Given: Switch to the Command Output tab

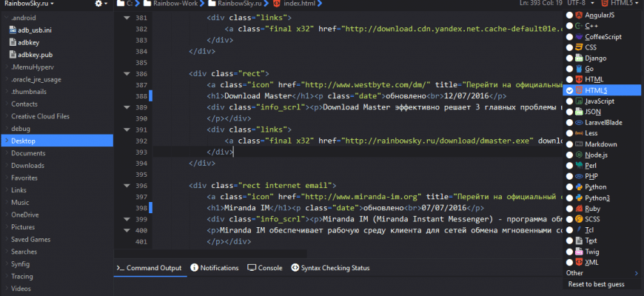Looking at the screenshot, I should click(149, 268).
